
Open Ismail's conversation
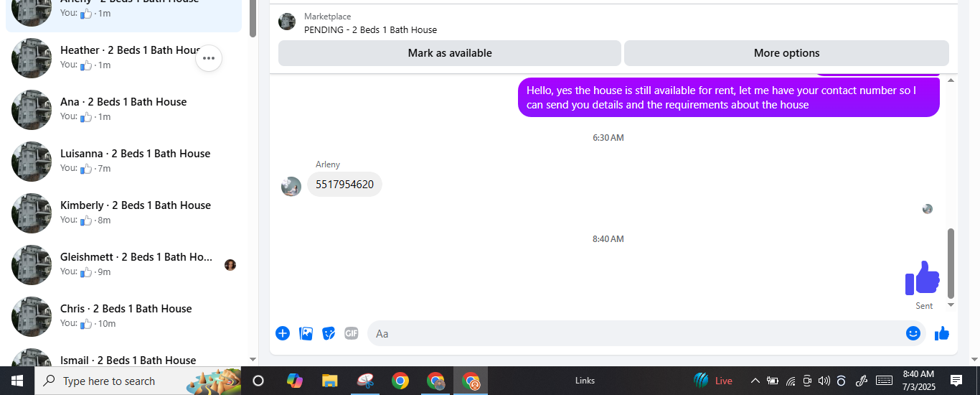pos(124,356)
